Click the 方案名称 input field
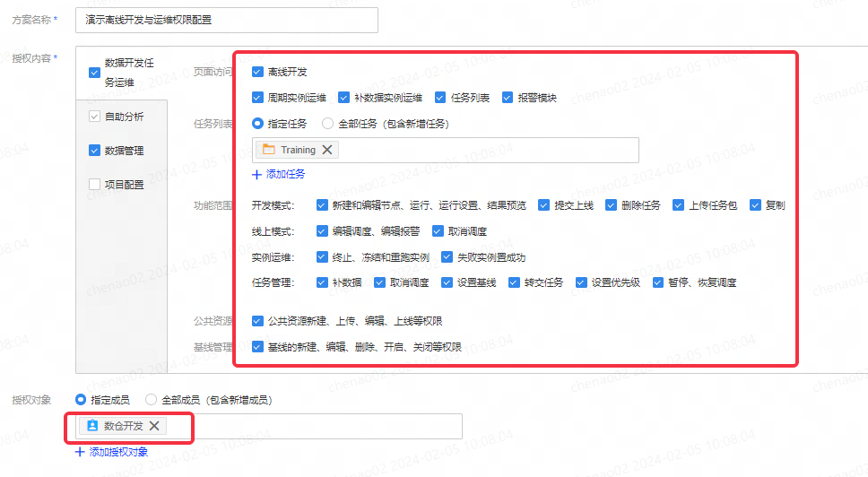The width and height of the screenshot is (868, 477). [227, 20]
